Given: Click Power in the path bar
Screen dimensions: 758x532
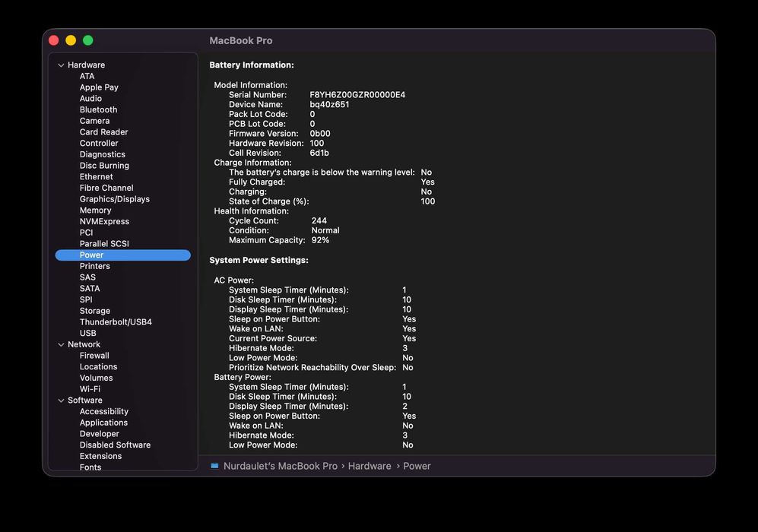Looking at the screenshot, I should [x=417, y=467].
